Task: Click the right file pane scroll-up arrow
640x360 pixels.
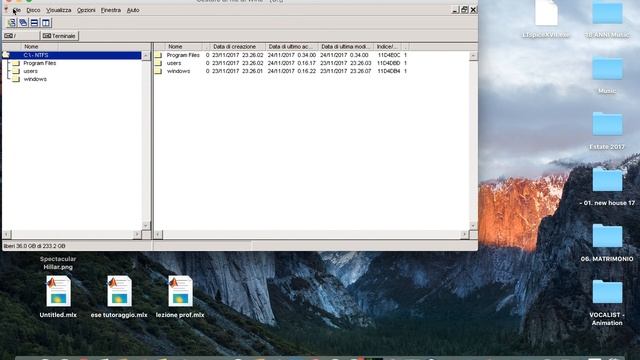Action: (x=473, y=56)
